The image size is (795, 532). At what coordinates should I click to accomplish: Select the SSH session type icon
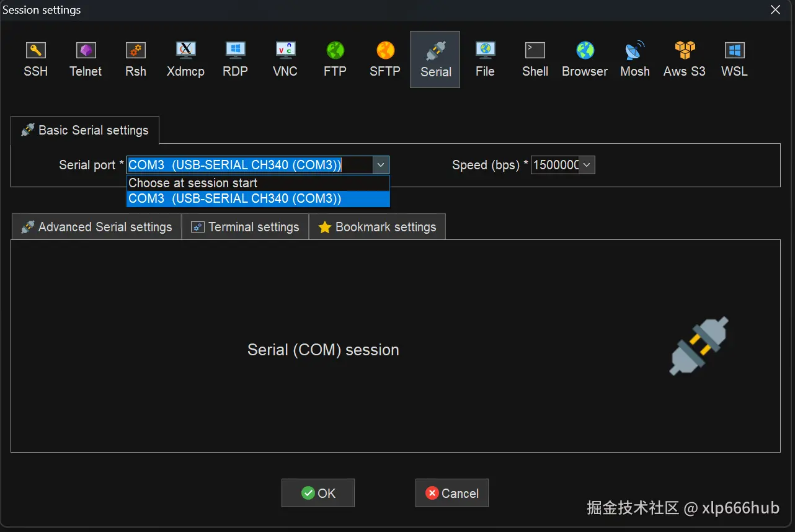(35, 60)
